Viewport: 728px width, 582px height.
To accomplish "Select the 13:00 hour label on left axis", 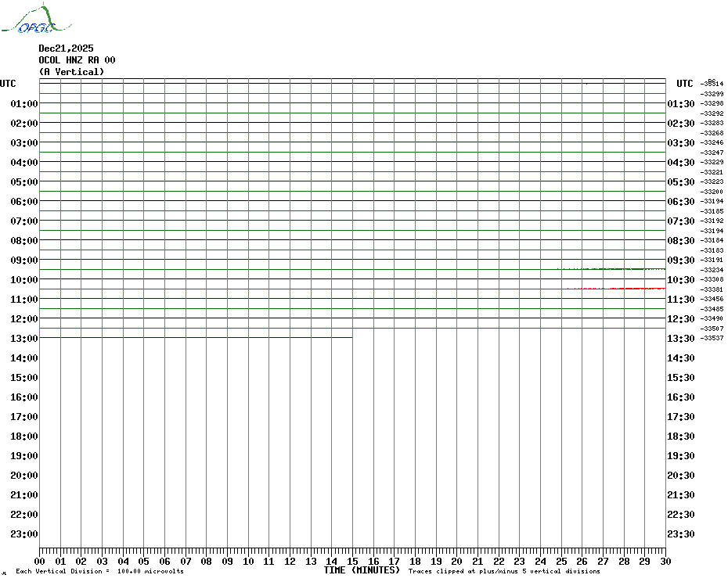I will coord(24,339).
